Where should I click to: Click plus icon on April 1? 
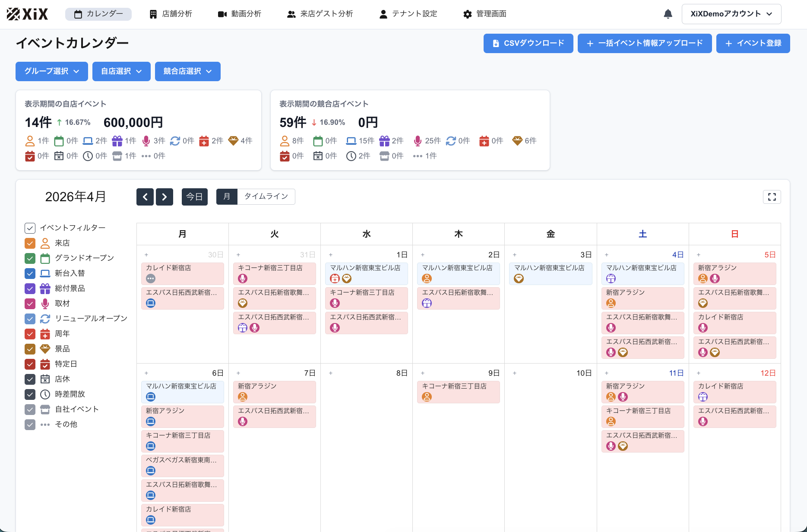tap(331, 255)
